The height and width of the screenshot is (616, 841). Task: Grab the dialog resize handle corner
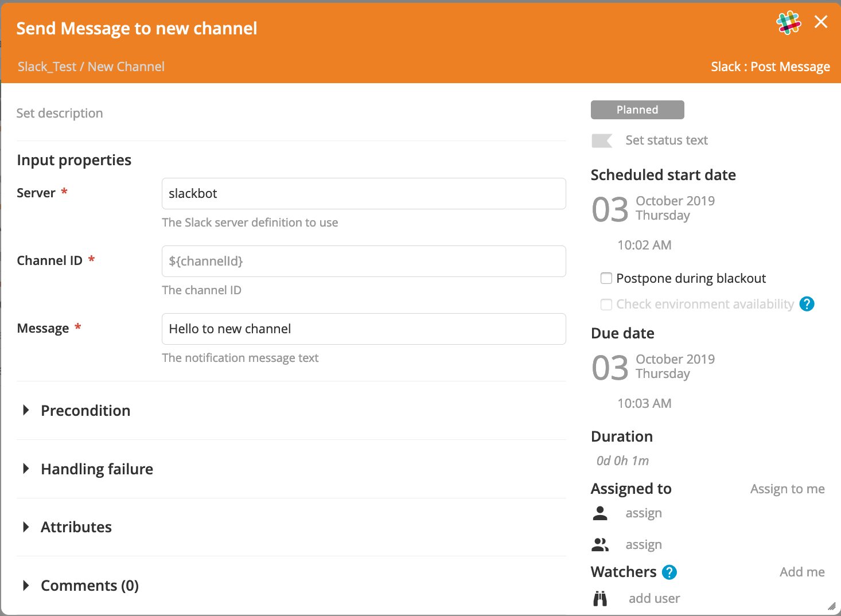[x=832, y=606]
